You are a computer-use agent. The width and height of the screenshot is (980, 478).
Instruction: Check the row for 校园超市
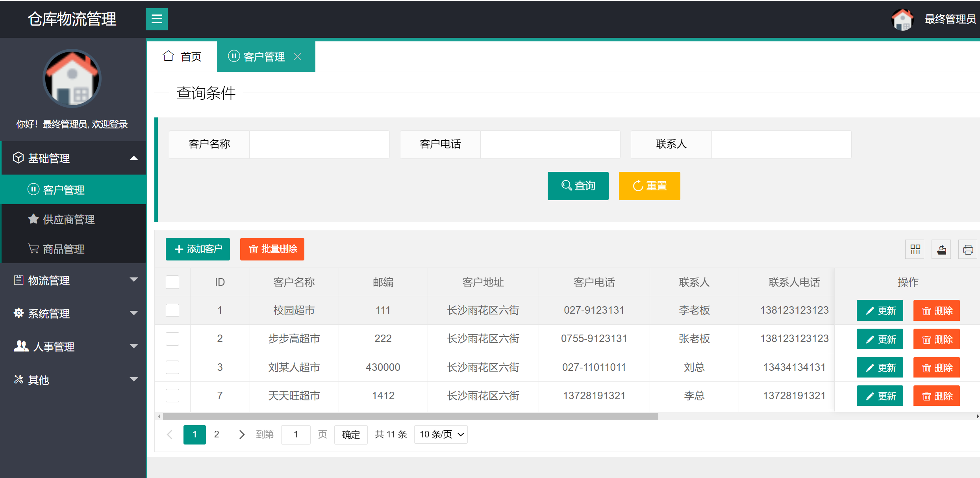172,311
